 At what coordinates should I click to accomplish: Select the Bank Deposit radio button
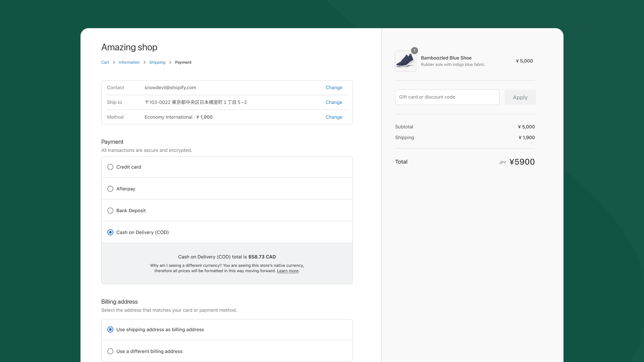coord(110,210)
